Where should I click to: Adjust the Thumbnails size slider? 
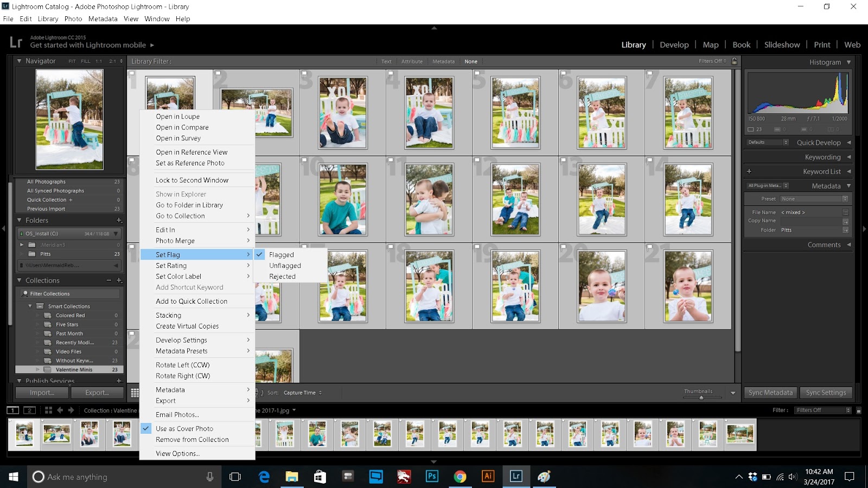[703, 399]
